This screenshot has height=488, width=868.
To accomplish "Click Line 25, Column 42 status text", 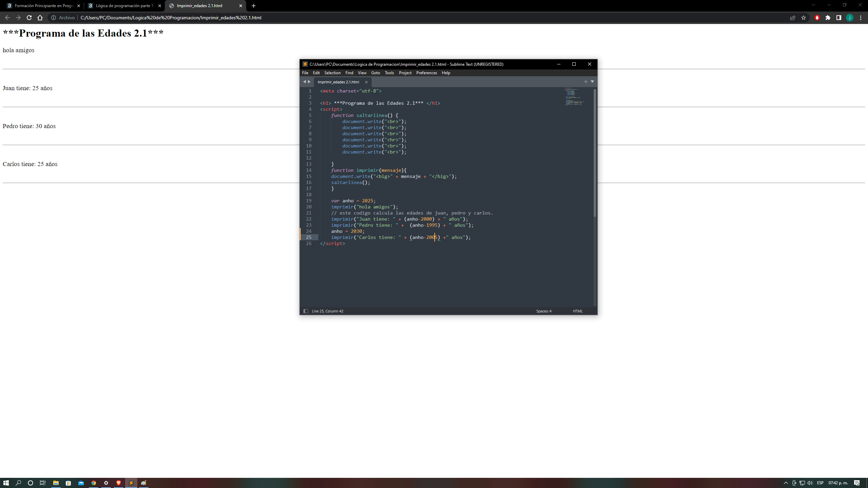I will click(x=328, y=311).
